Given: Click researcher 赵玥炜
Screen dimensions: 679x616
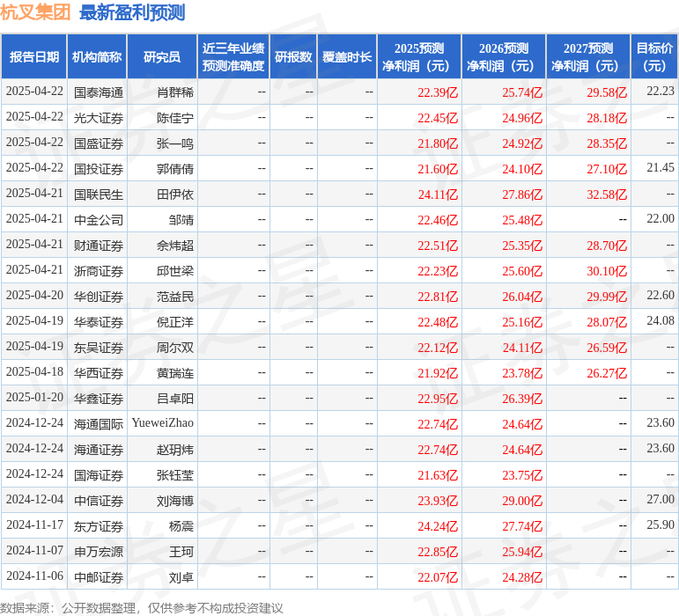Looking at the screenshot, I should coord(175,450).
